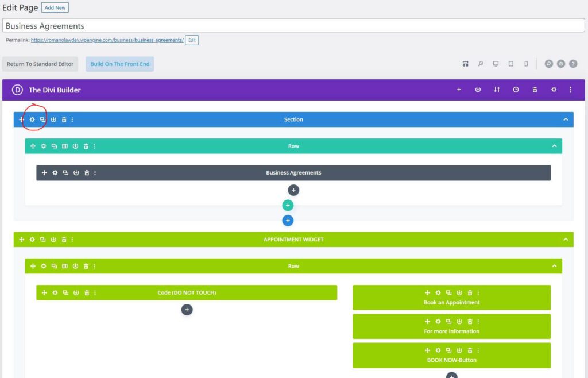Open more options of Business Agreements module
The height and width of the screenshot is (378, 588).
[95, 173]
